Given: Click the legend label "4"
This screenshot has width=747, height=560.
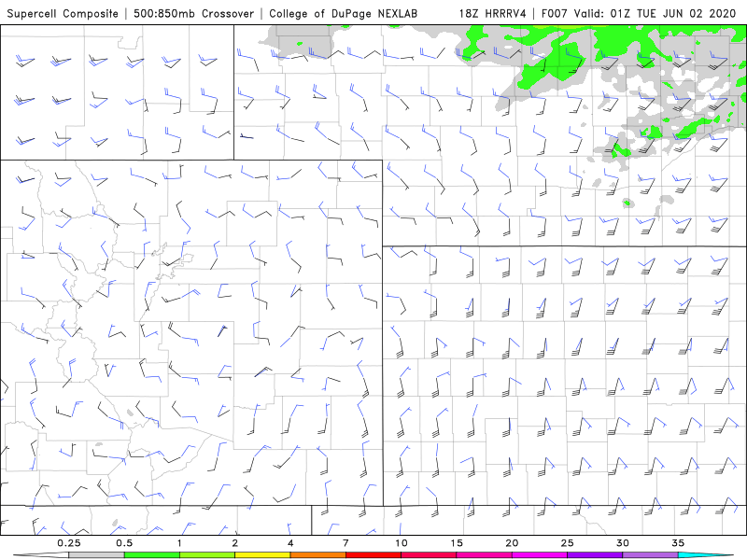Looking at the screenshot, I should click(x=290, y=543).
